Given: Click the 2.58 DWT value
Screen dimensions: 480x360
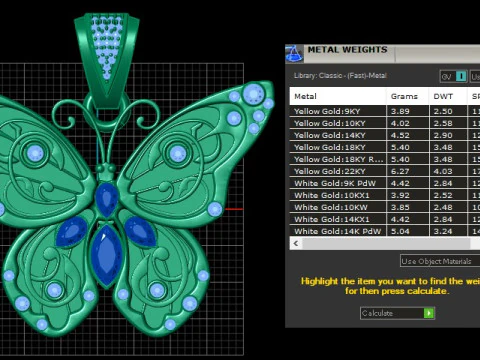Looking at the screenshot, I should 443,123.
